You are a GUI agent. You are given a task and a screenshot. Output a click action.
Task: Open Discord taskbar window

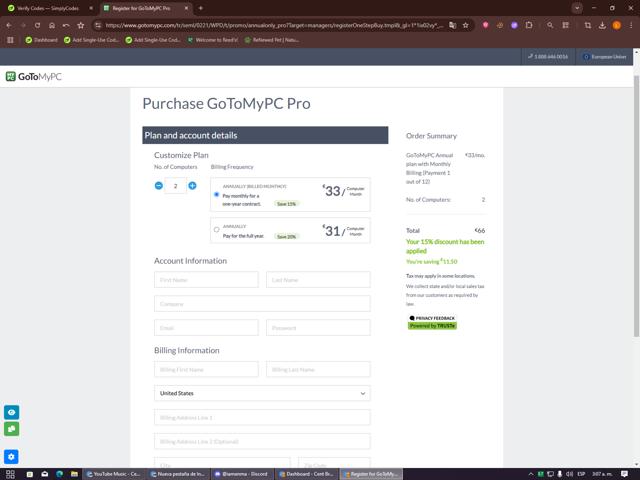[x=242, y=474]
